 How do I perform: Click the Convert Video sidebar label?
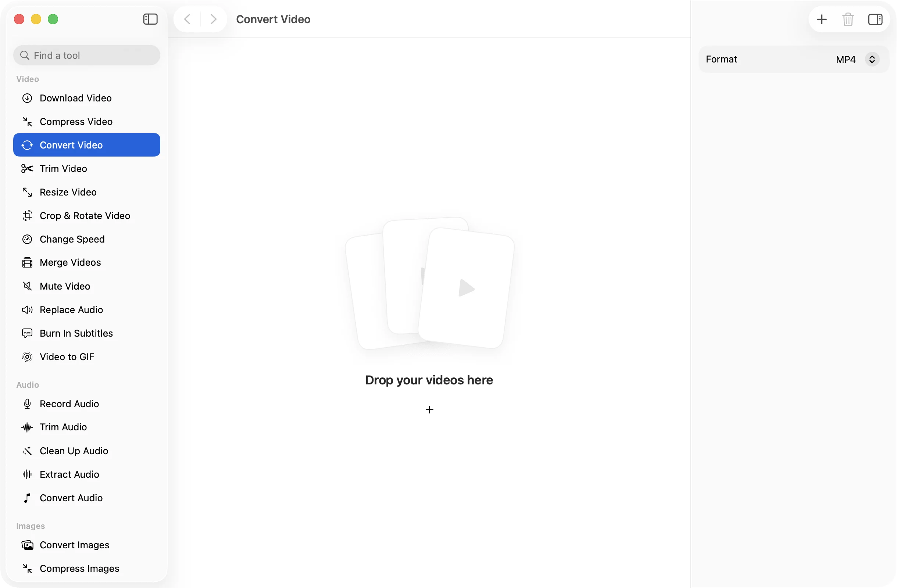click(71, 145)
